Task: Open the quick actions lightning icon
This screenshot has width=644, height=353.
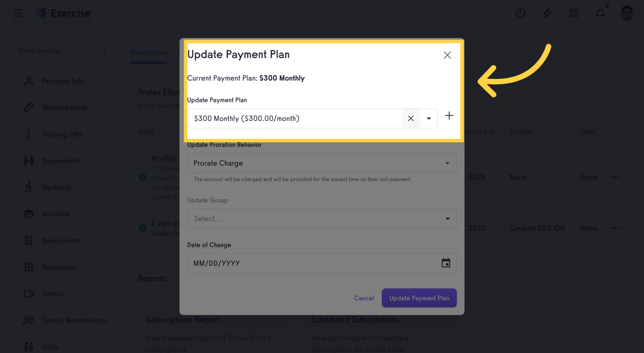Action: (547, 13)
